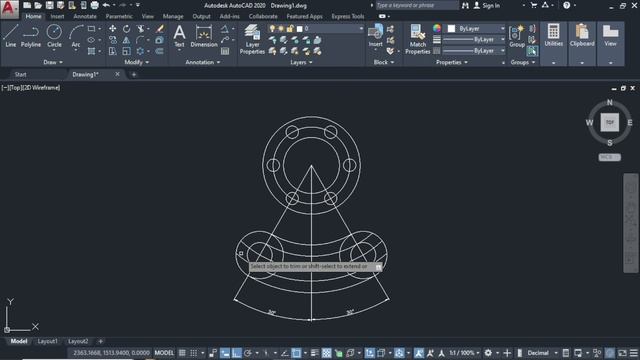Toggle object snap tracking in status bar

[x=285, y=353]
